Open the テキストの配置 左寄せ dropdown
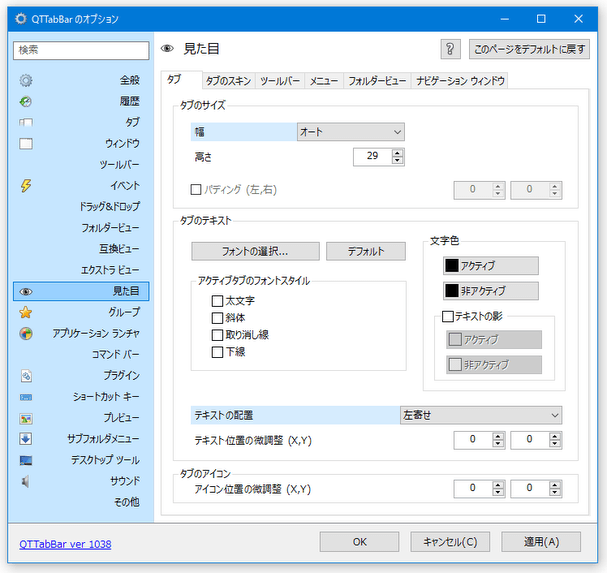 point(481,415)
